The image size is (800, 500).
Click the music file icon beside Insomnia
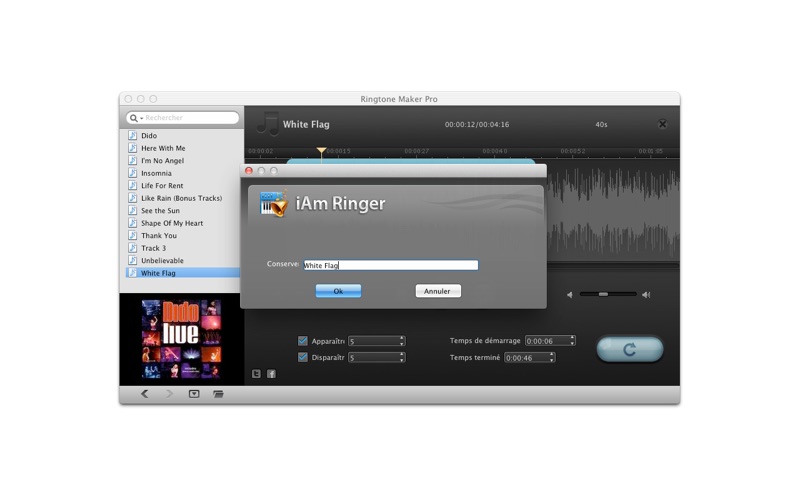tap(133, 173)
